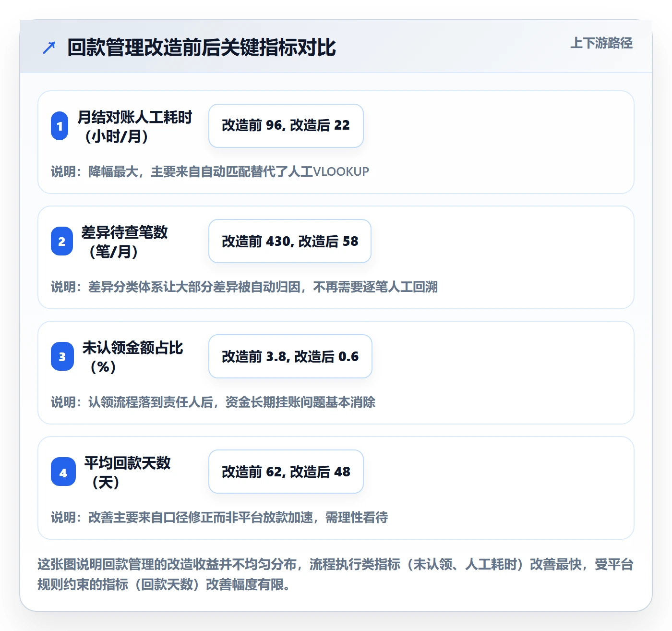Click the 未认领金额占比 metric label
This screenshot has width=672, height=631.
pyautogui.click(x=132, y=357)
